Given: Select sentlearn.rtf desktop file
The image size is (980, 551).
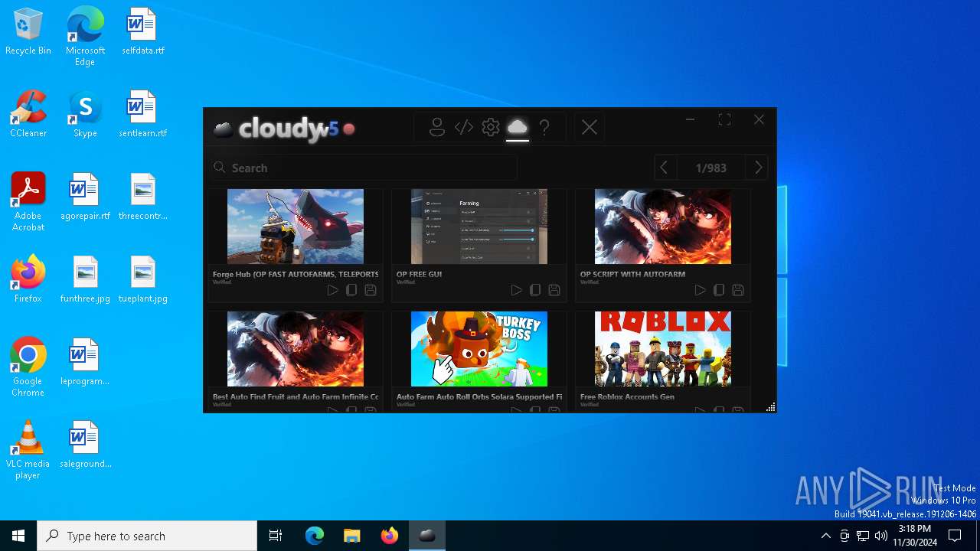Looking at the screenshot, I should tap(142, 115).
